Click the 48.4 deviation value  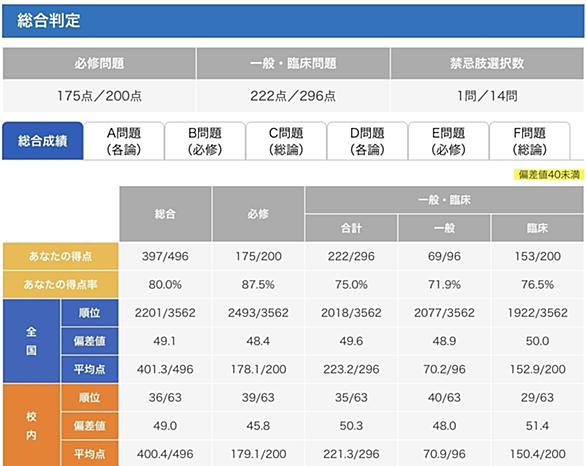pos(258,341)
